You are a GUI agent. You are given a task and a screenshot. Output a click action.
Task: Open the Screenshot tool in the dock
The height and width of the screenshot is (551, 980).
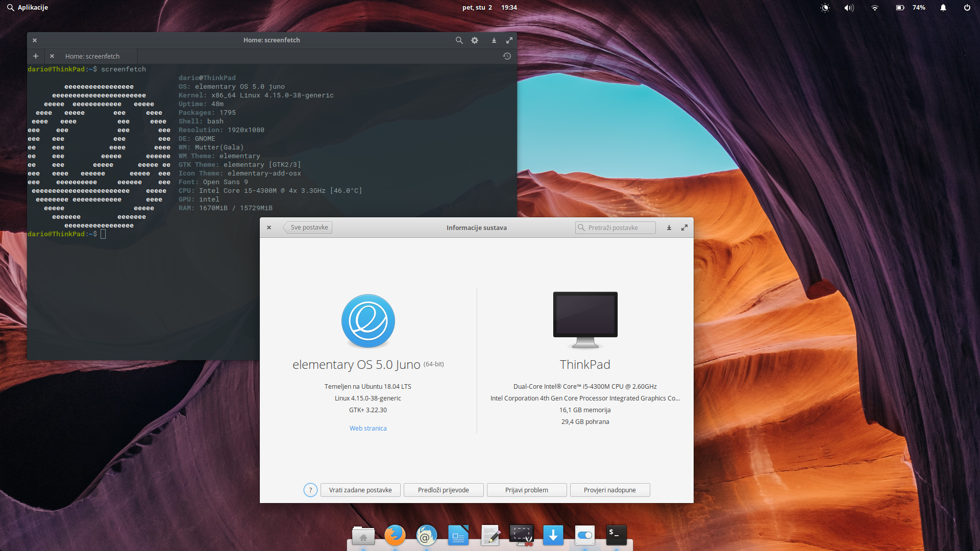click(522, 536)
